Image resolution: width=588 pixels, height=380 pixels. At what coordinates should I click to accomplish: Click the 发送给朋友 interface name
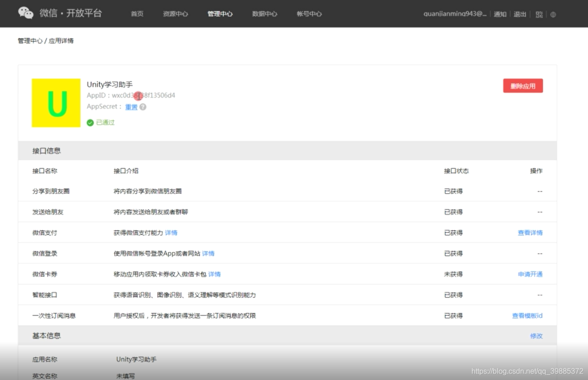point(48,212)
